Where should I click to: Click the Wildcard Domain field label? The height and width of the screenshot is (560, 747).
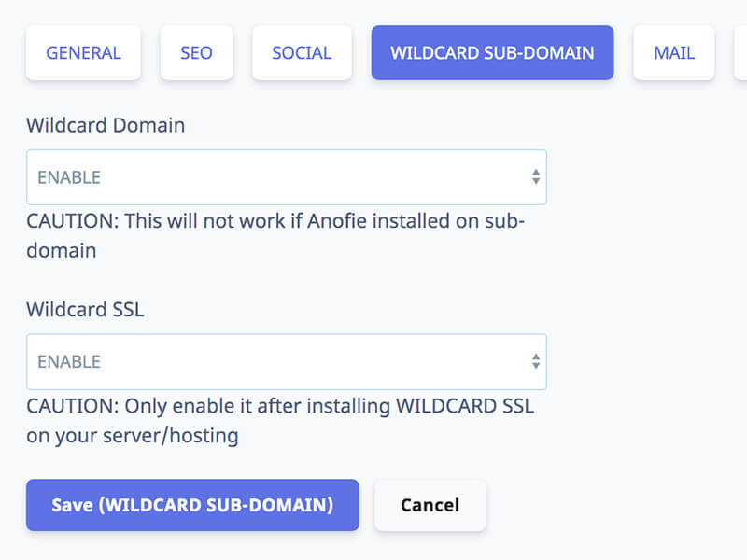[106, 125]
